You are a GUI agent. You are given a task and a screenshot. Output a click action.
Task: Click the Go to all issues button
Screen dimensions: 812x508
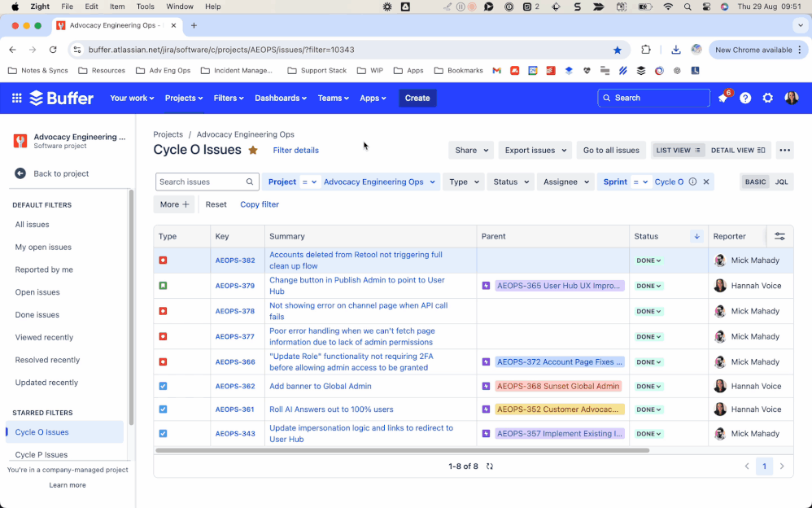click(611, 151)
